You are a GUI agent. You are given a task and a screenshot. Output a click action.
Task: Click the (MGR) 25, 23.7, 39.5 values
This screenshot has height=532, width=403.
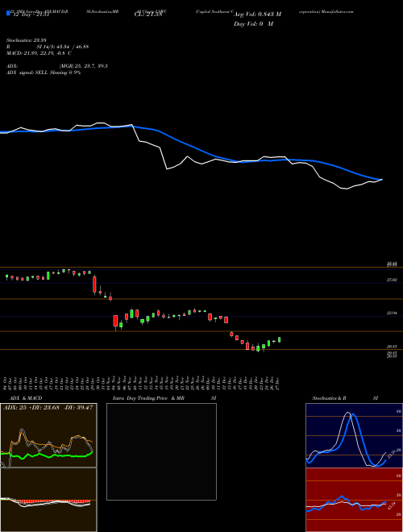point(84,66)
